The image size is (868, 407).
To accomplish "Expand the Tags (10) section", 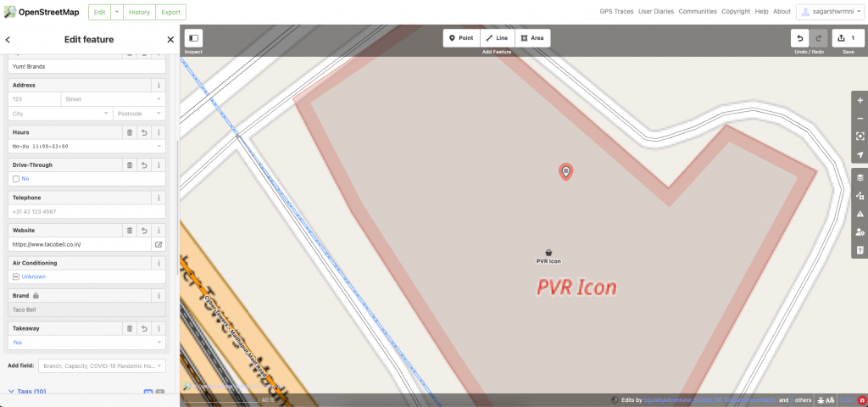I will pyautogui.click(x=27, y=392).
